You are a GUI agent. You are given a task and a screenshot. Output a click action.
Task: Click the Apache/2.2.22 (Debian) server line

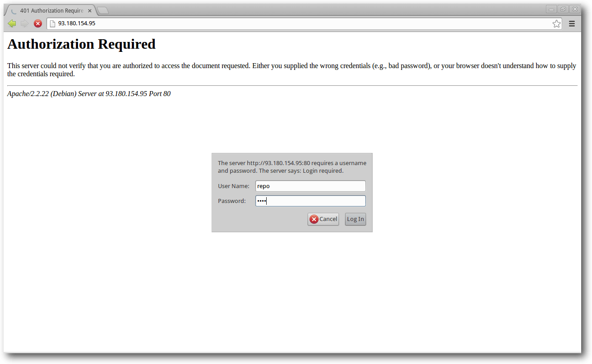click(x=89, y=94)
